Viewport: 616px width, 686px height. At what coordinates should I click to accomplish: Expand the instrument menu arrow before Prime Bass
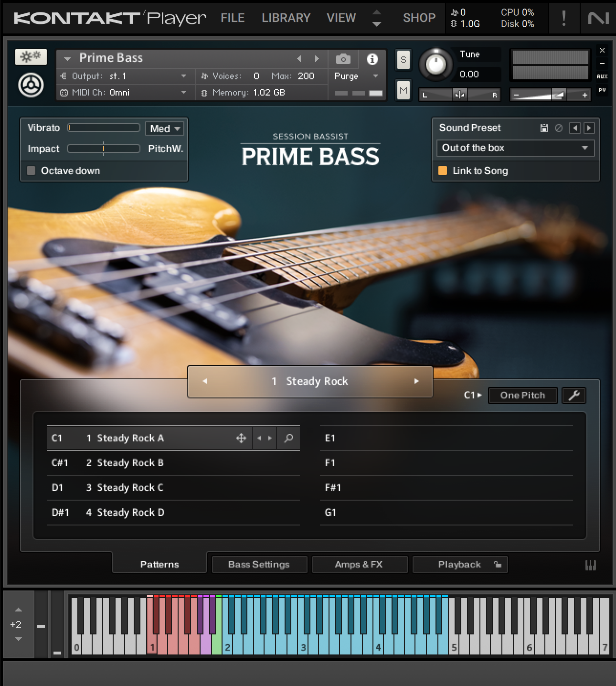[x=67, y=59]
